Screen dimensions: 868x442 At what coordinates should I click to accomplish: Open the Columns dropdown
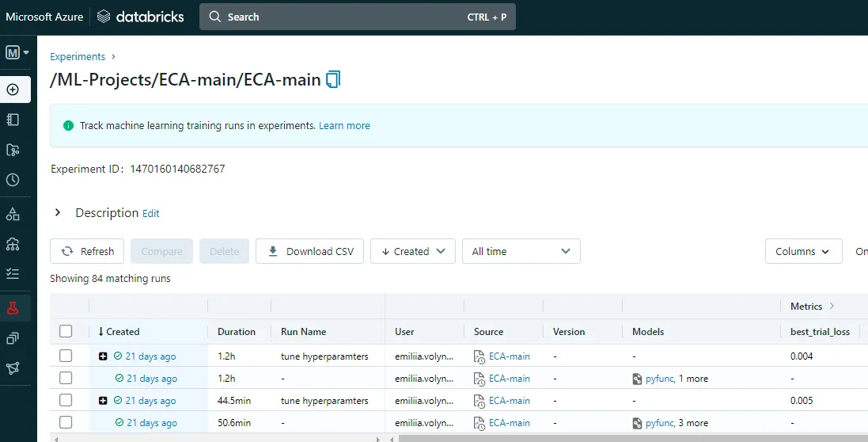click(803, 251)
